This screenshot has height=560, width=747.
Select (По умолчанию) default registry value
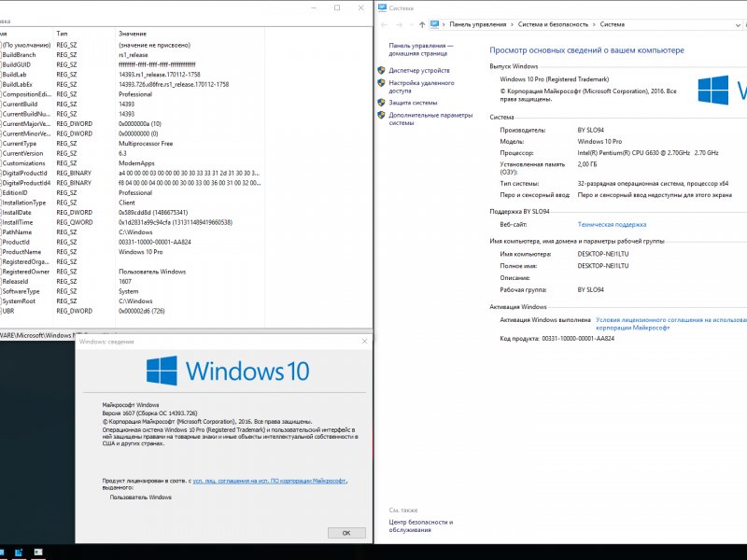[x=26, y=45]
